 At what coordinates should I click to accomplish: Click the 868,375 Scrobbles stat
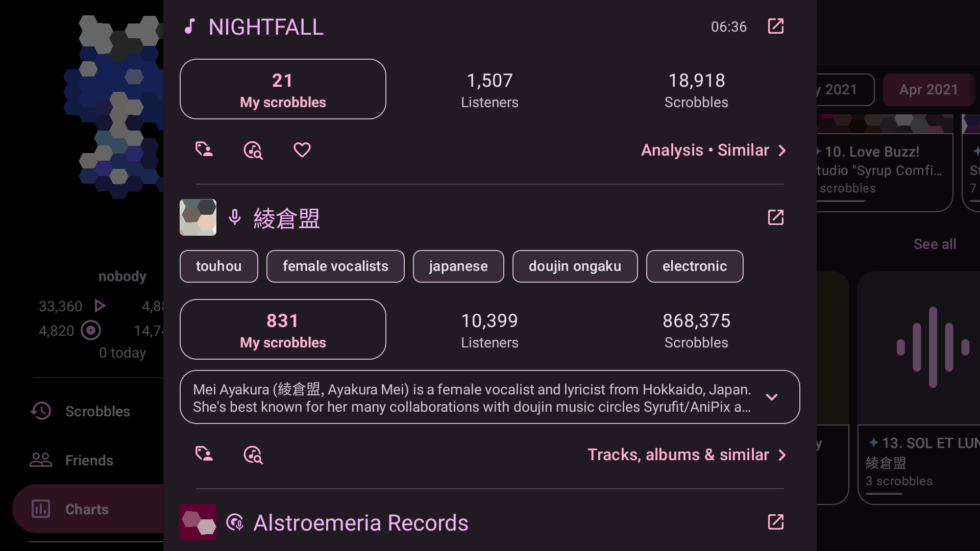(696, 330)
